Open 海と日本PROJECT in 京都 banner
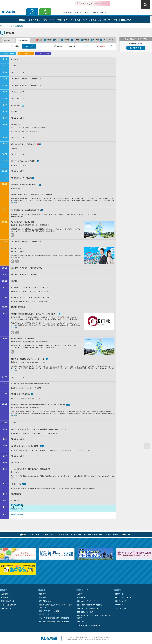The height and width of the screenshot is (644, 152). pos(57,554)
